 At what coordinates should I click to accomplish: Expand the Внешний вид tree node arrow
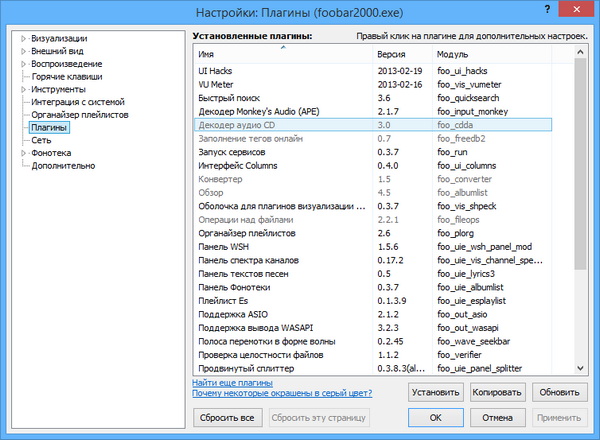23,51
